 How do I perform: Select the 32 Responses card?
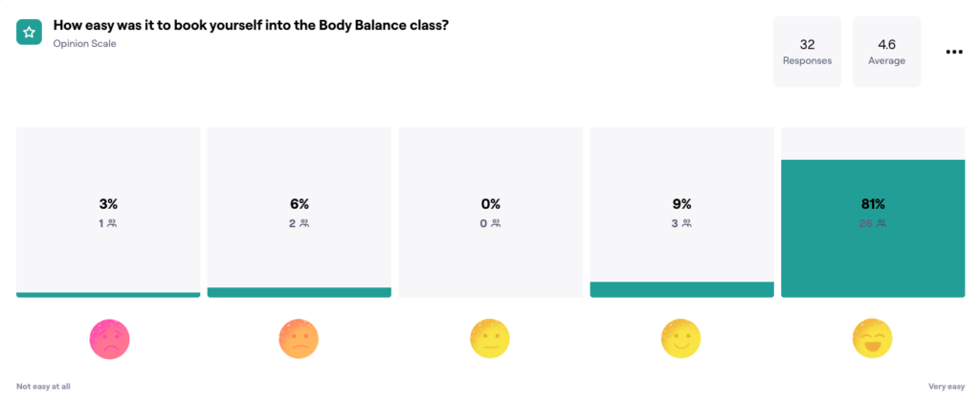[x=807, y=52]
